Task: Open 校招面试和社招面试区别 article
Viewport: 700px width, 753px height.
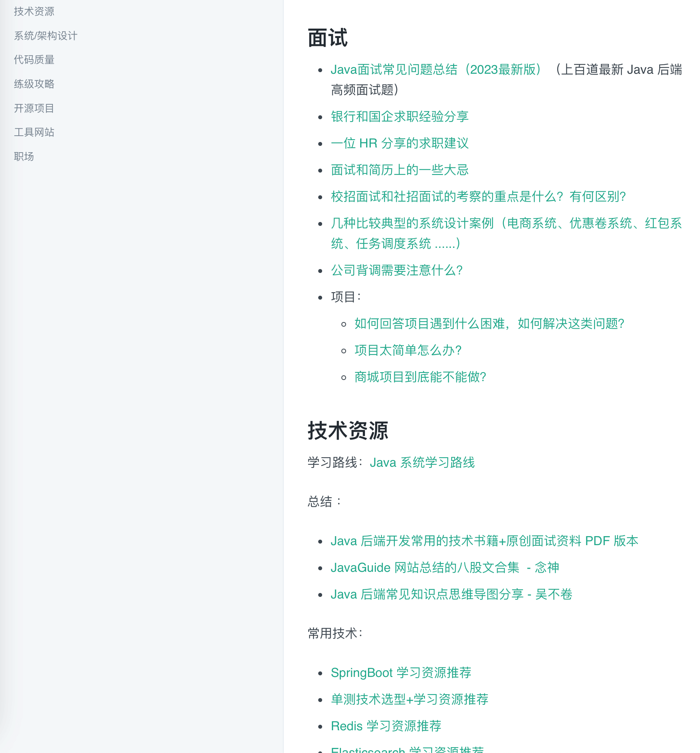Action: click(479, 198)
